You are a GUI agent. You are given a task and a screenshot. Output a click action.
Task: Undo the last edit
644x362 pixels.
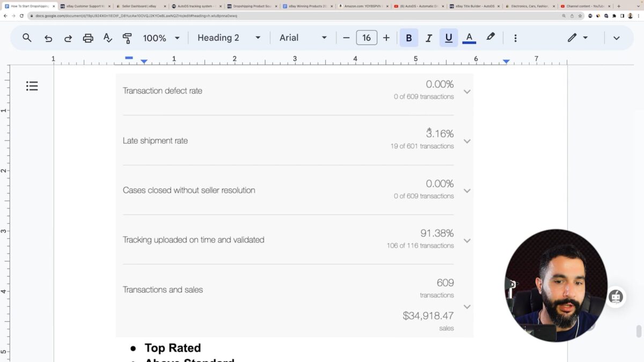(x=48, y=38)
